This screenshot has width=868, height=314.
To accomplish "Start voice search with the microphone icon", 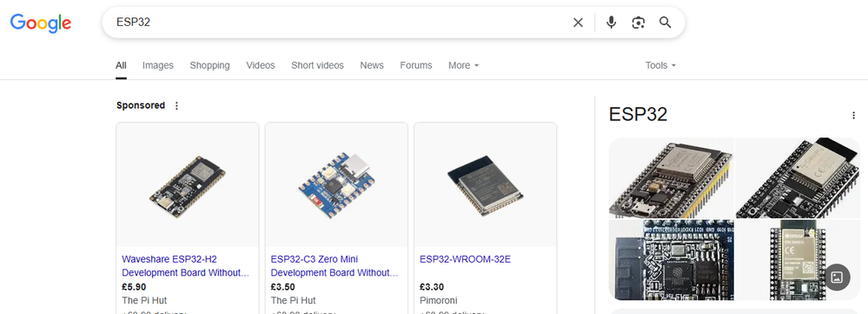I will tap(611, 23).
